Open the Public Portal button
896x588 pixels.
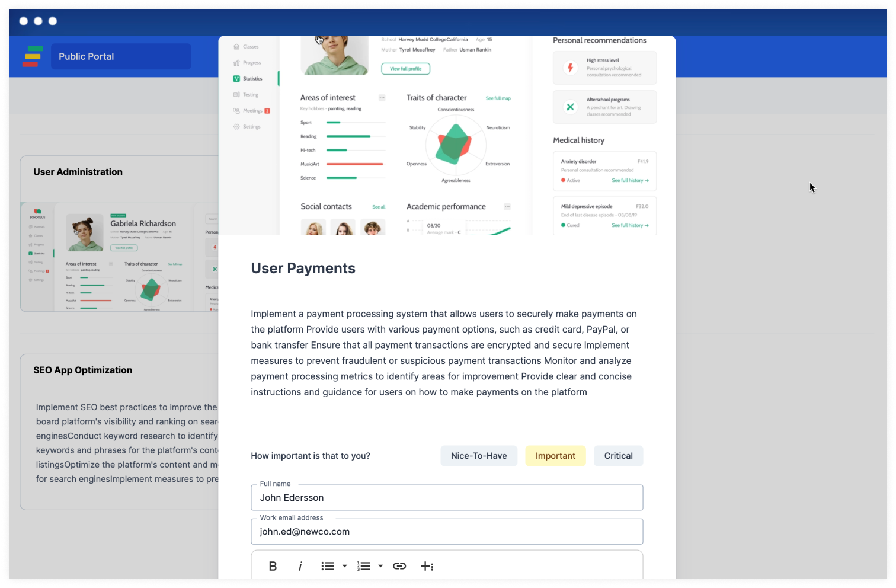coord(121,56)
